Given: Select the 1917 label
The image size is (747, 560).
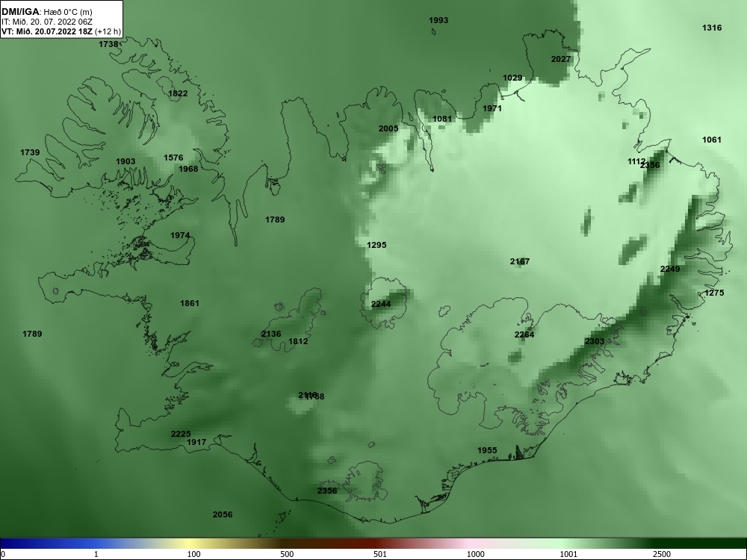Looking at the screenshot, I should (196, 442).
